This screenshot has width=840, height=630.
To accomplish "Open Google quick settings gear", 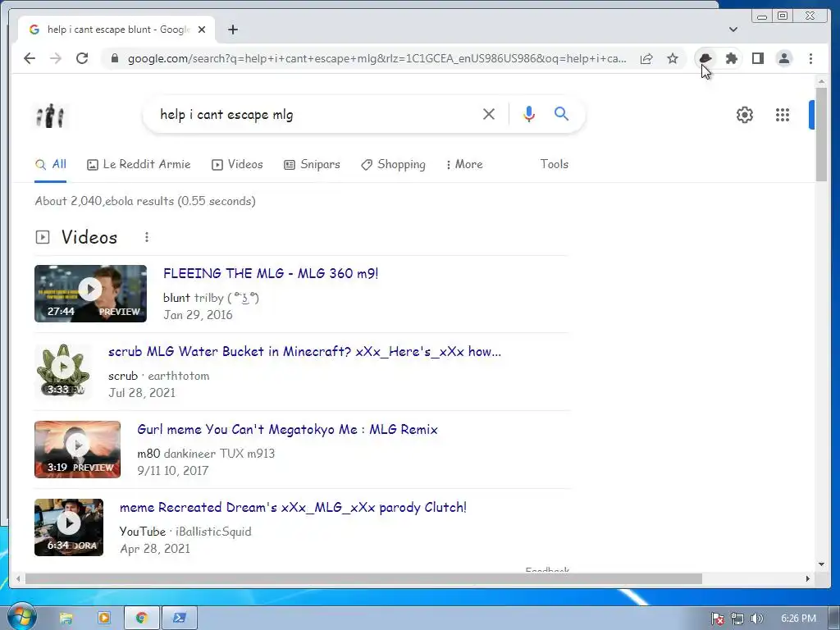I will [x=745, y=115].
